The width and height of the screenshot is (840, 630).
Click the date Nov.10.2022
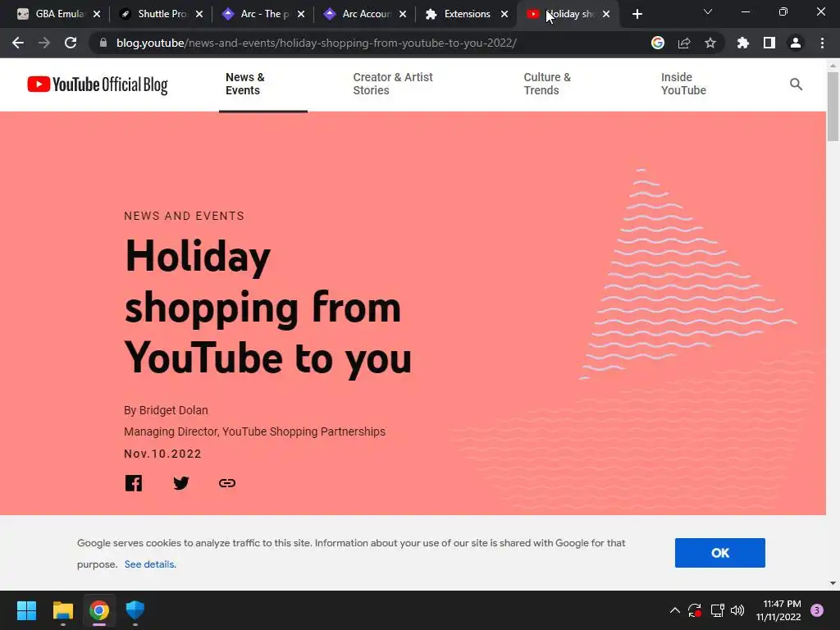162,454
